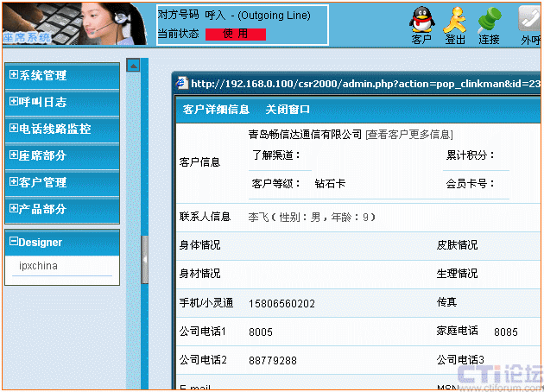Click the browser page icon beside the URL

pos(182,84)
